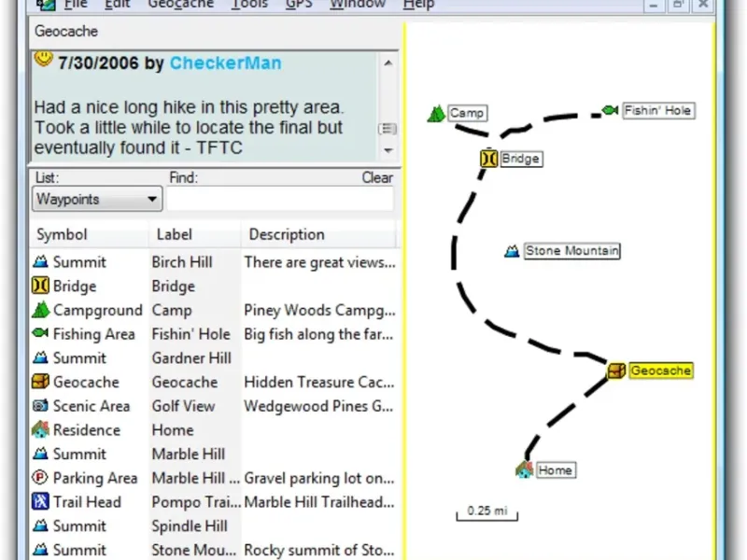Viewport: 747px width, 560px height.
Task: Click the highlighted Geocache map label
Action: coord(661,371)
